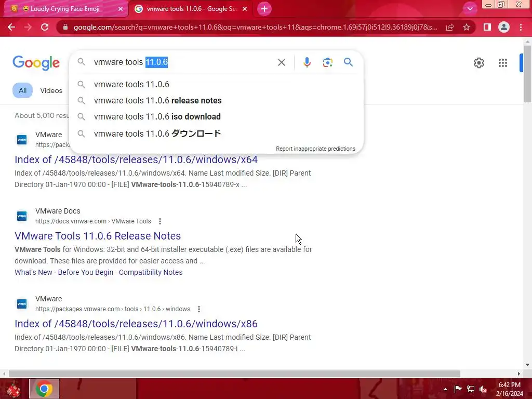Open more options for packages.vmware.com x86 result
The width and height of the screenshot is (532, 399).
pyautogui.click(x=199, y=309)
